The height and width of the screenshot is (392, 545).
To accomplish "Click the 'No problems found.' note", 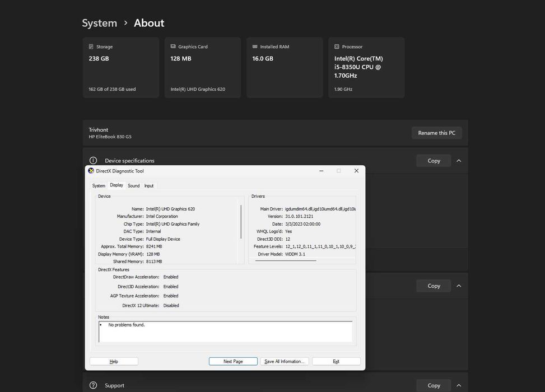I will 127,325.
